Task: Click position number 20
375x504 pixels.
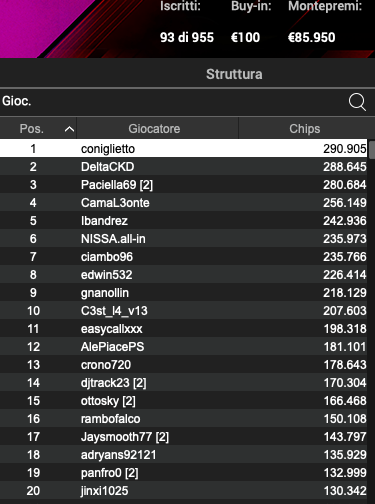Action: click(x=33, y=491)
